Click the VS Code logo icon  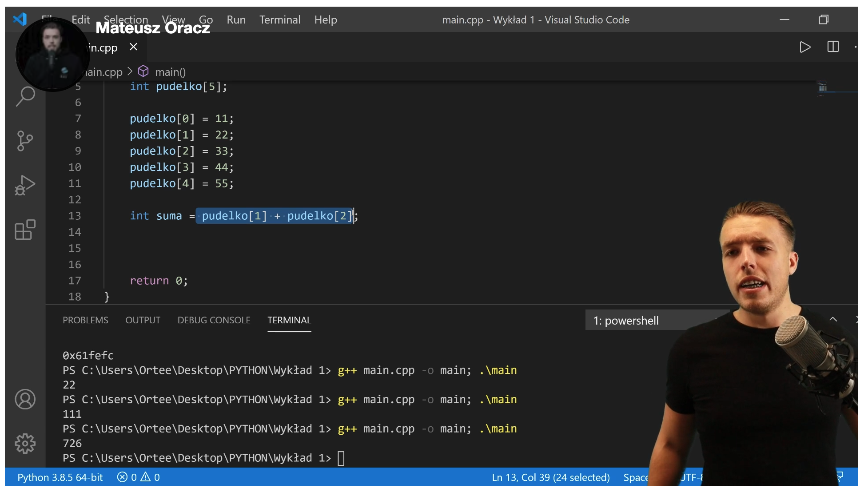click(20, 19)
